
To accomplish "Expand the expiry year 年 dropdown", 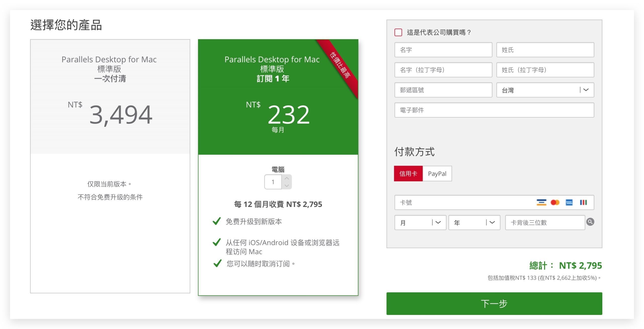I will [474, 223].
